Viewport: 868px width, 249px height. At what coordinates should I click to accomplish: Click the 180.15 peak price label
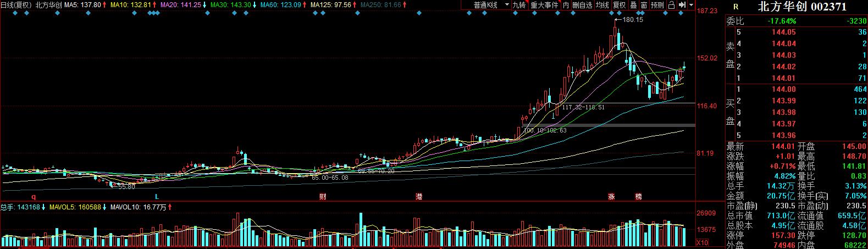632,20
